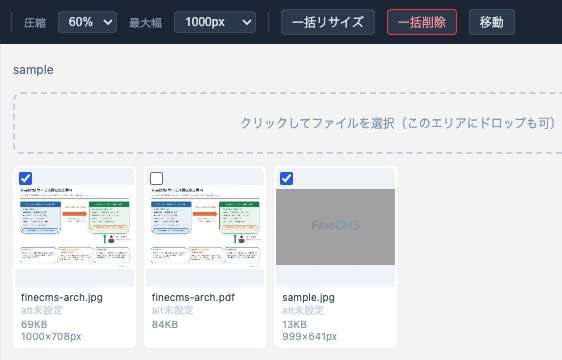Screen dimensions: 562x360
Task: Click the 一括リサイズ button
Action: [328, 22]
